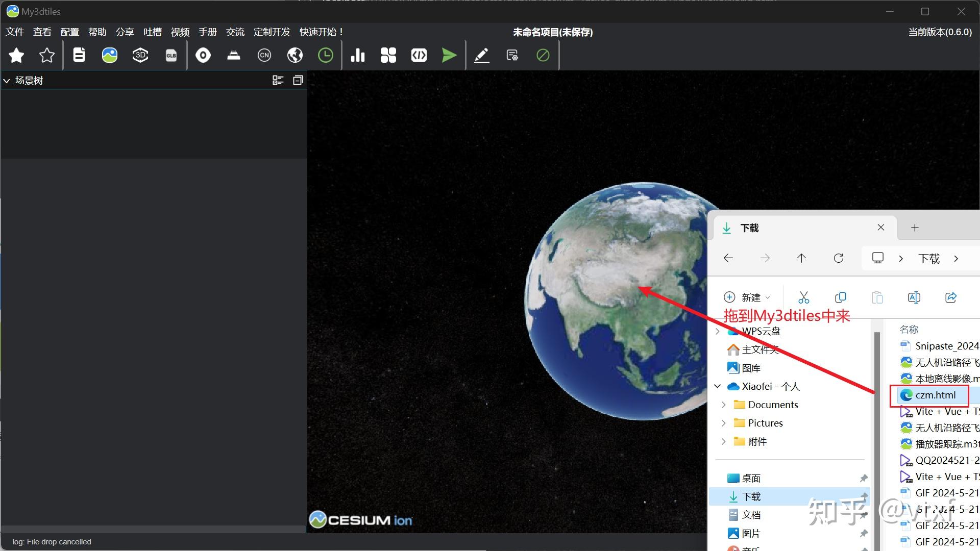
Task: Click the 快速开始！ menu item
Action: click(x=321, y=32)
